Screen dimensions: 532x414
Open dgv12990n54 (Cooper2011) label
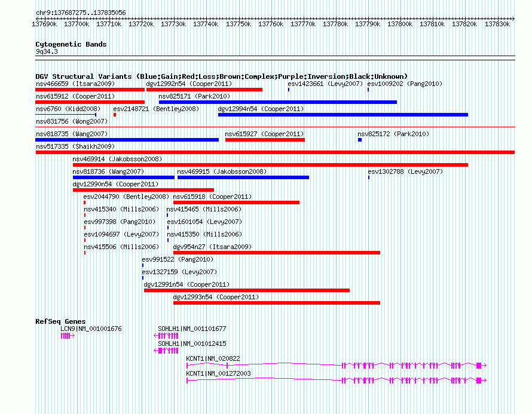[115, 184]
